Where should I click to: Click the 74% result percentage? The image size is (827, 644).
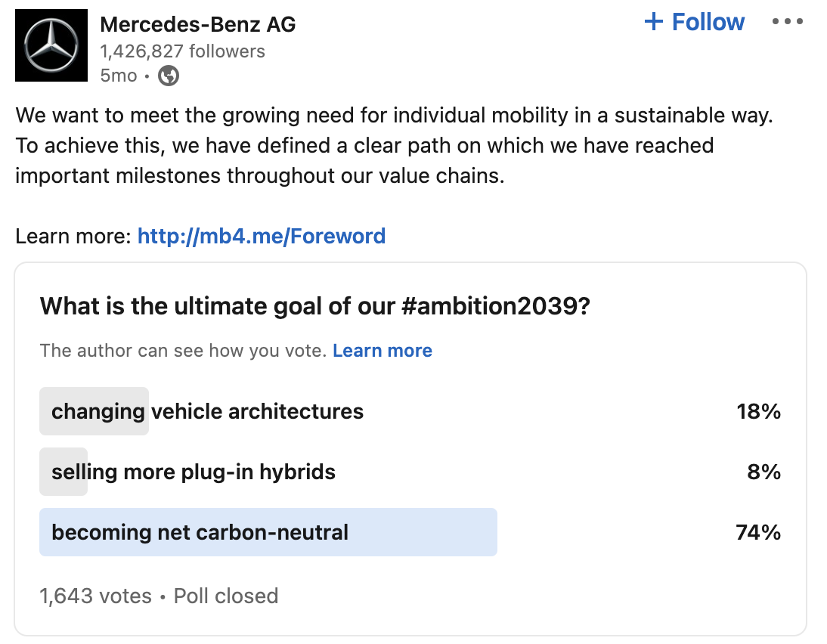[x=758, y=532]
